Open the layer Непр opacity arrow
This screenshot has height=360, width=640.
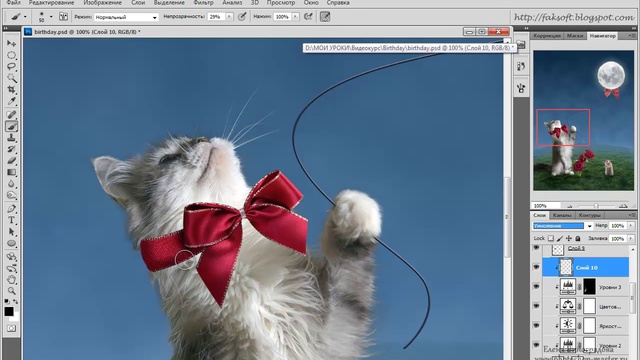pyautogui.click(x=631, y=226)
